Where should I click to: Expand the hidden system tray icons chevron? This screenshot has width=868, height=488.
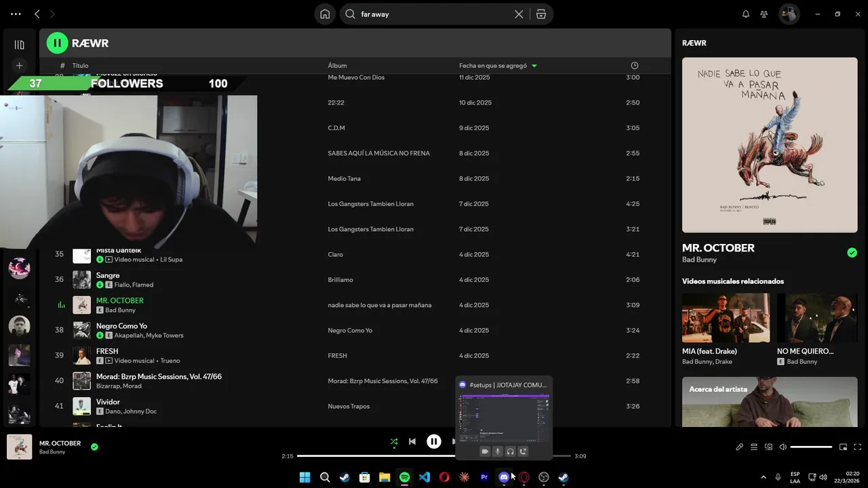[x=764, y=477]
